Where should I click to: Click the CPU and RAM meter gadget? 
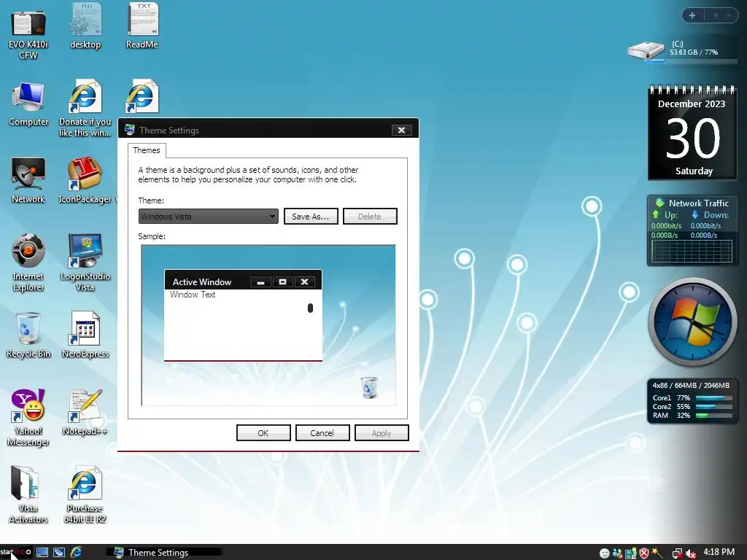click(692, 401)
